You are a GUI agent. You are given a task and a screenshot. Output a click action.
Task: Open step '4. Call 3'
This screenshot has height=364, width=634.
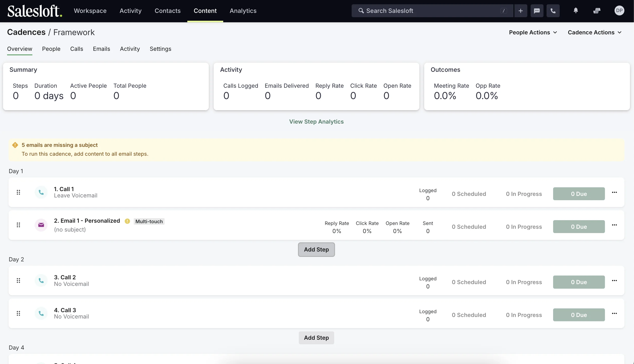(65, 310)
